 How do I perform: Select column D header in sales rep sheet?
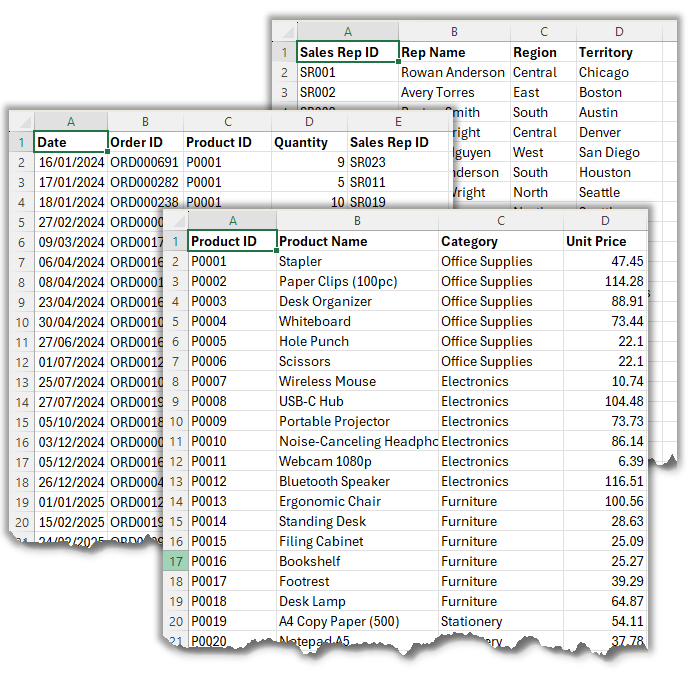pyautogui.click(x=619, y=32)
